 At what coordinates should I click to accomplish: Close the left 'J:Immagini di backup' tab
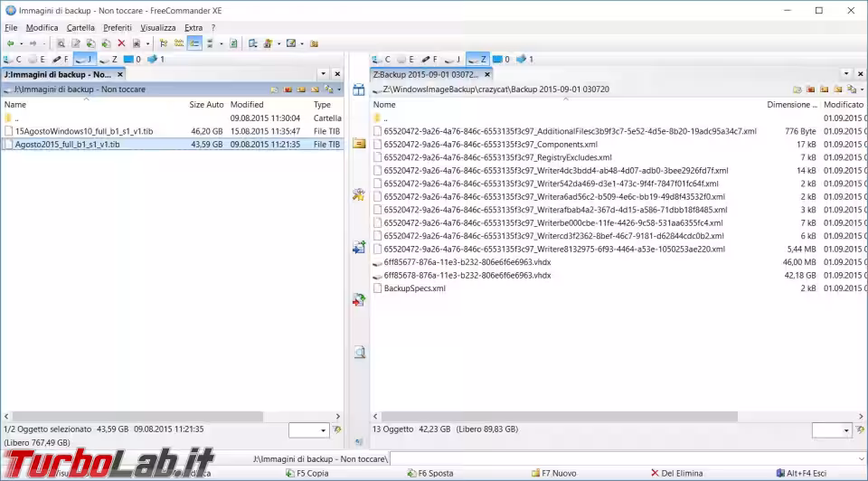click(x=337, y=74)
